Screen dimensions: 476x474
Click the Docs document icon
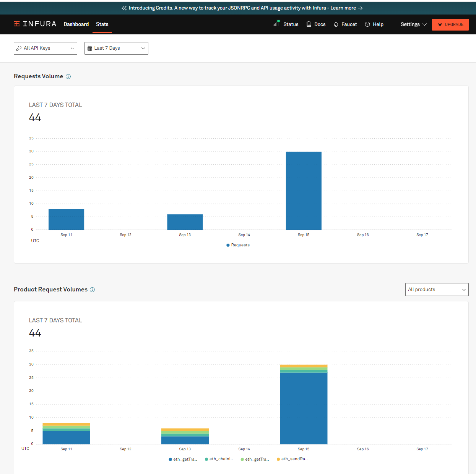309,24
